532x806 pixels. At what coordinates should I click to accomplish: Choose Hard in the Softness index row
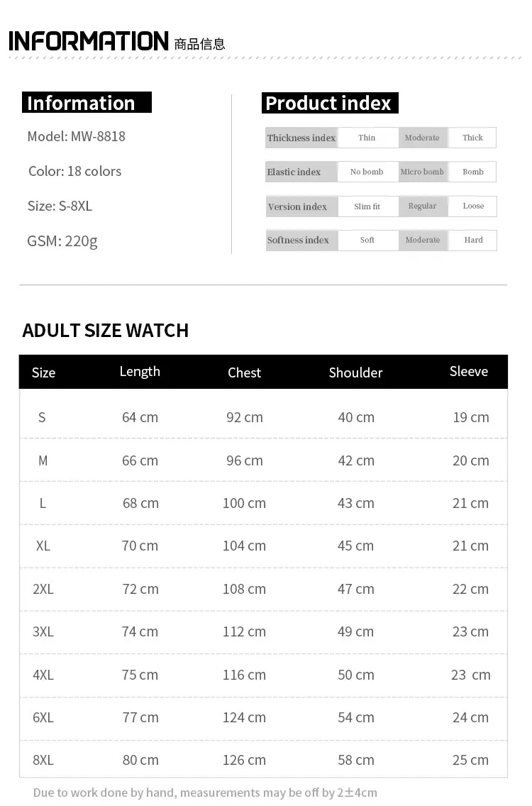473,240
